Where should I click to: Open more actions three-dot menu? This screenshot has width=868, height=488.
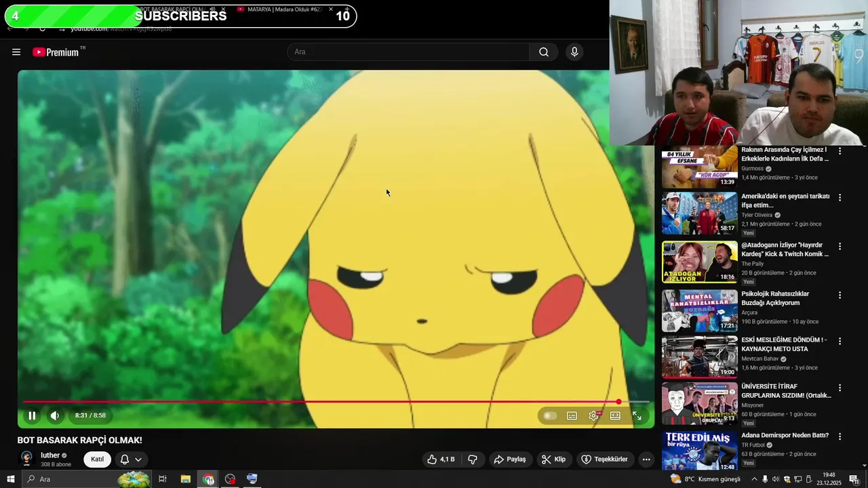tap(646, 460)
